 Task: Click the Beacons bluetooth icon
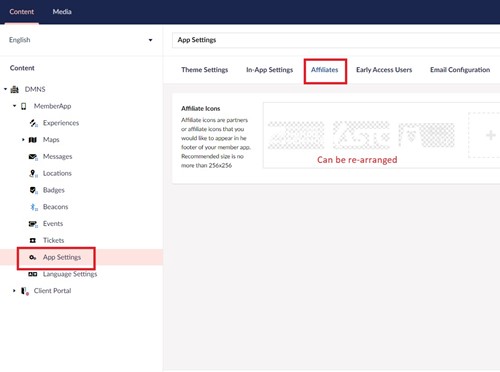[x=34, y=207]
